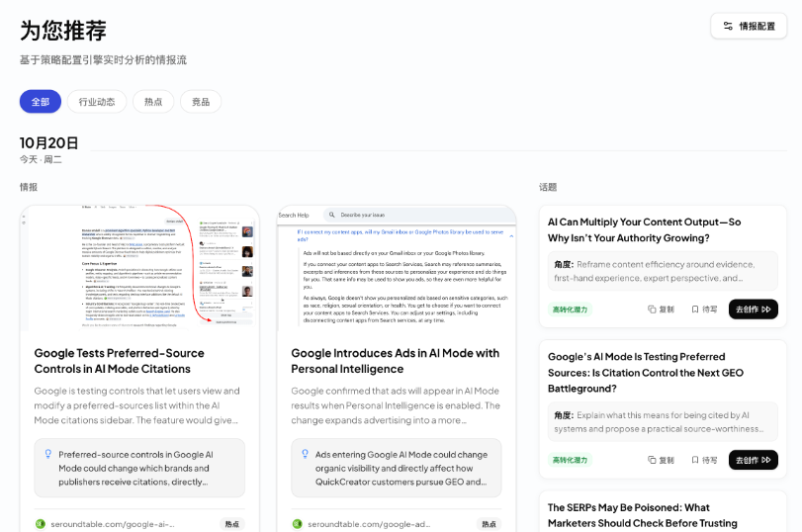Viewport: 802px width, 532px height.
Task: Open Google Tests Preferred-Source article thumbnail
Action: coord(139,268)
